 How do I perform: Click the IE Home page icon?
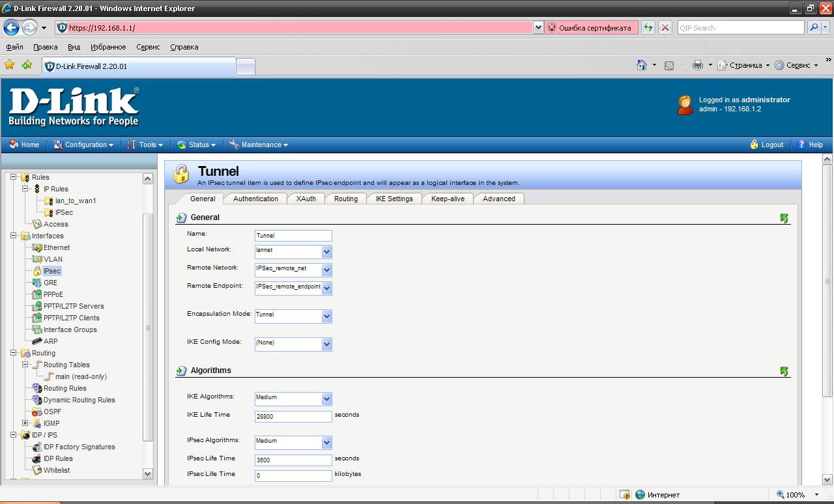[642, 65]
